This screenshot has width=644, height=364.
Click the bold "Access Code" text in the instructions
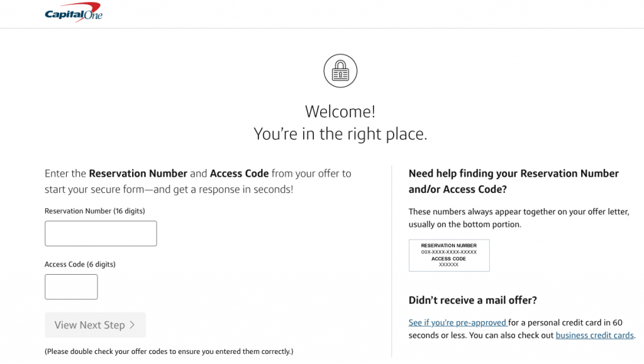(x=239, y=174)
